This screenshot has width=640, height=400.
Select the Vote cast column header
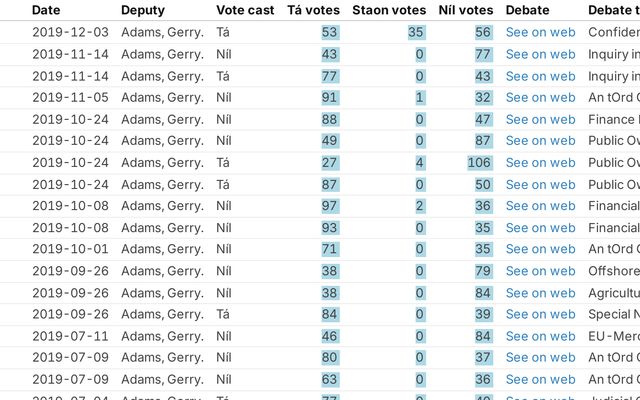[244, 10]
